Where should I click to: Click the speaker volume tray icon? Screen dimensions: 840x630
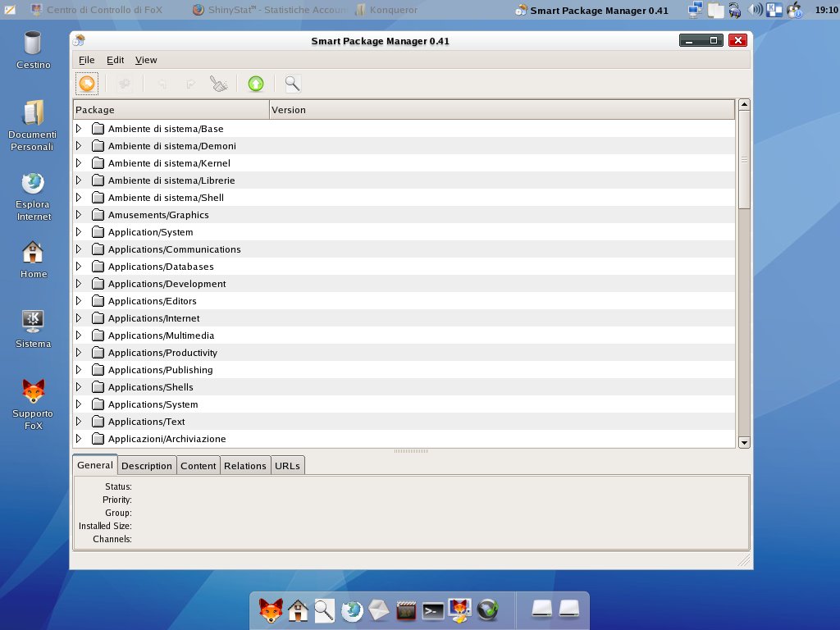(755, 10)
